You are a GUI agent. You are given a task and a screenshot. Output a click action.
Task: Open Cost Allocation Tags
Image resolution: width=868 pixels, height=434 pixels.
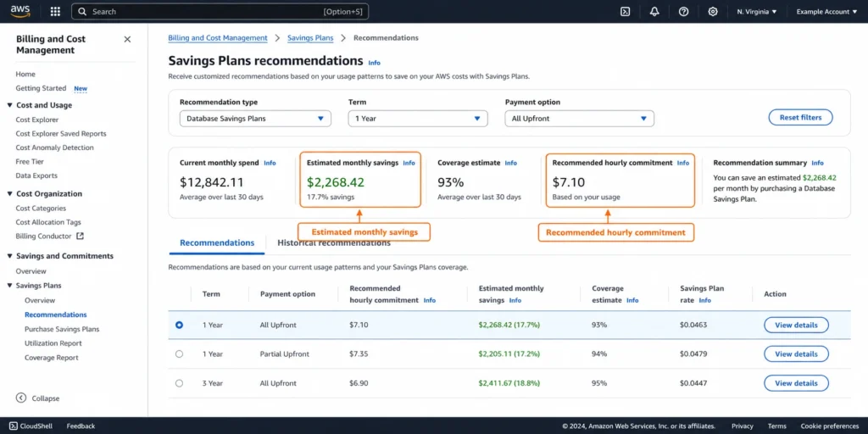48,222
